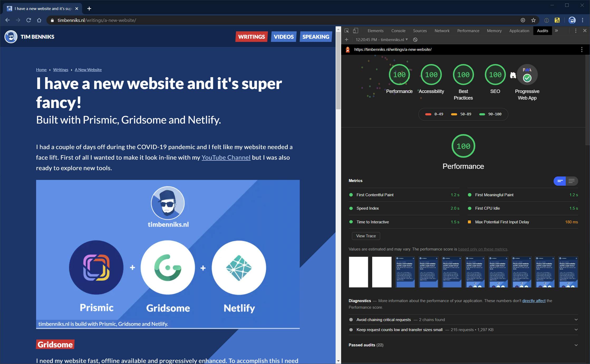Select the DevTools Performance tab

[468, 31]
